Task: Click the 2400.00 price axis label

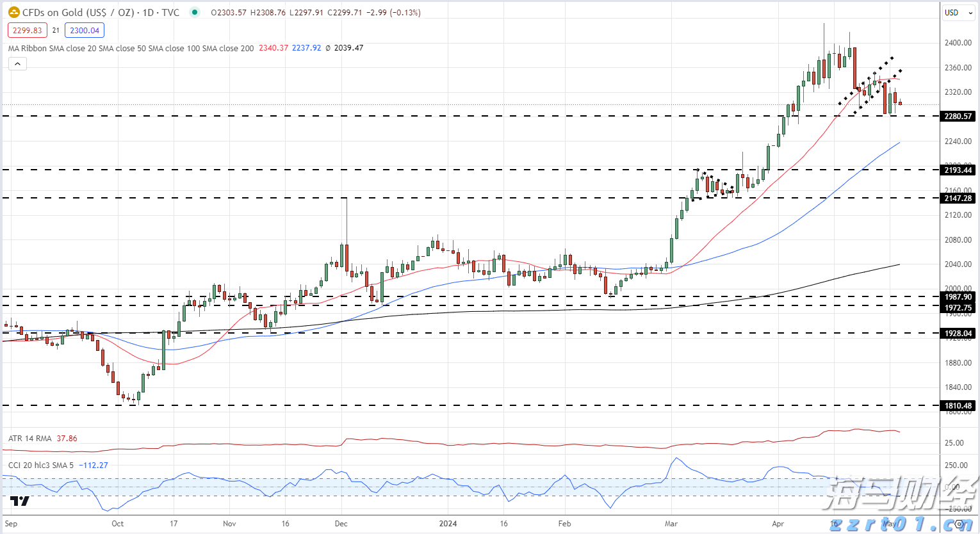Action: pos(958,43)
